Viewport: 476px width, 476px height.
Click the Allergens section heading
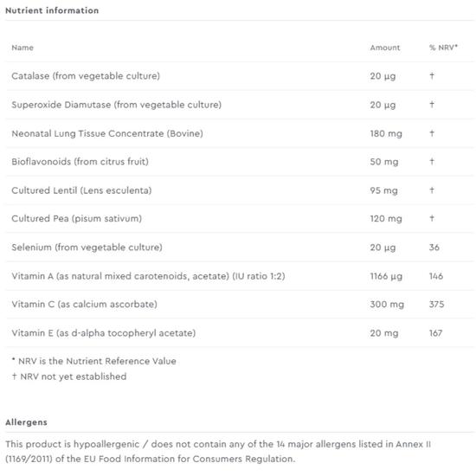point(27,422)
